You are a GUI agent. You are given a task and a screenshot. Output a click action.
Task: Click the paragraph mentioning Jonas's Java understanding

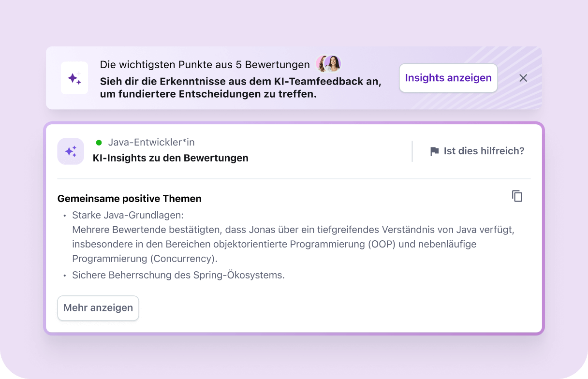coord(293,244)
